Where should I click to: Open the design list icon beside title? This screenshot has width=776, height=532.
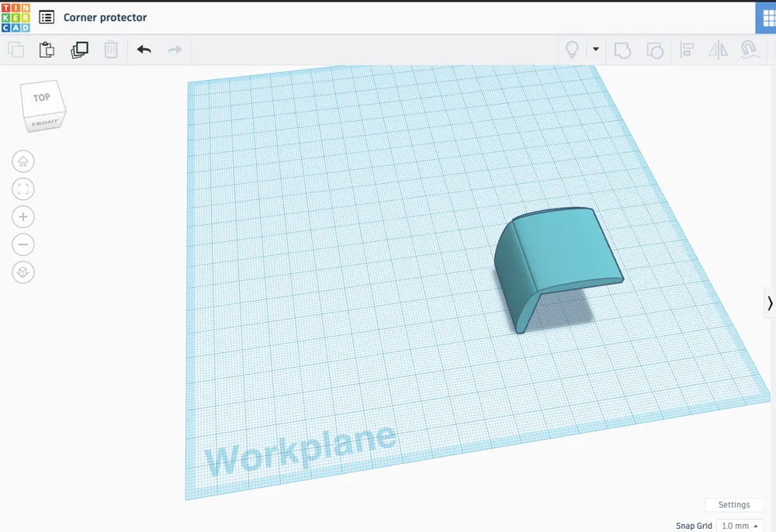47,17
